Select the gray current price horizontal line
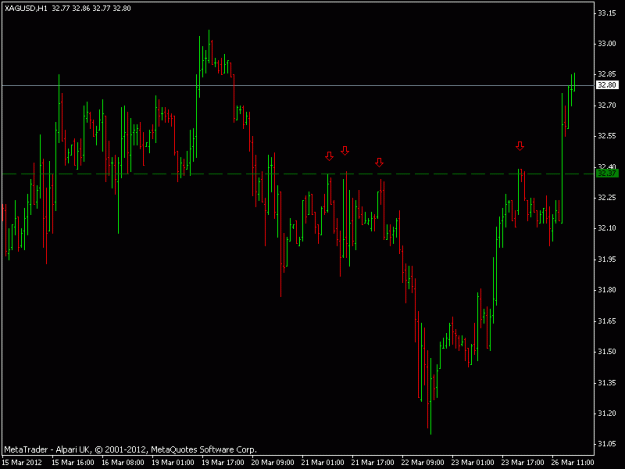 click(x=298, y=85)
